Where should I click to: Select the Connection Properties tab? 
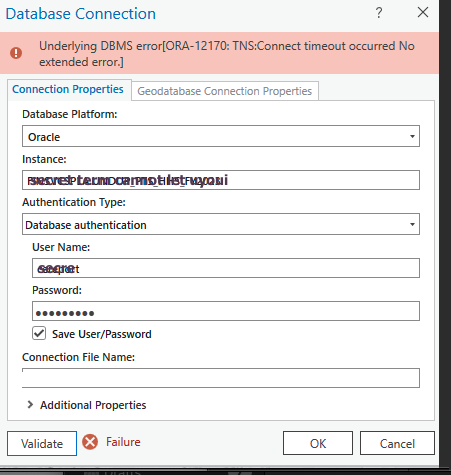(x=68, y=89)
